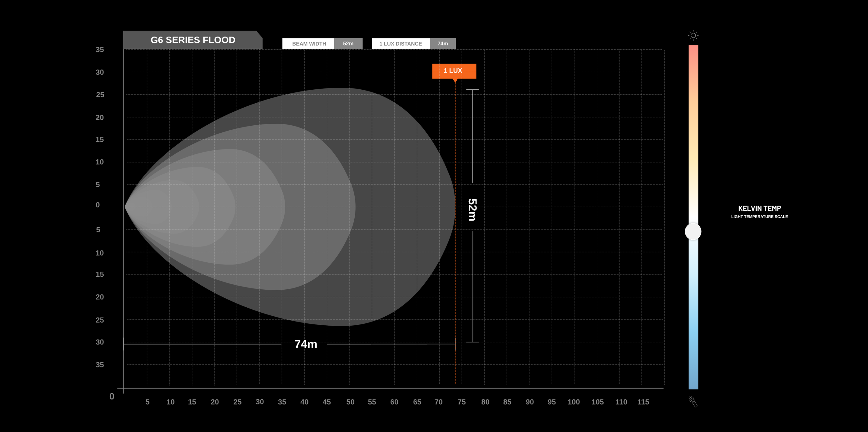Click the top 35 mark on vertical axis
This screenshot has width=868, height=432.
click(100, 50)
